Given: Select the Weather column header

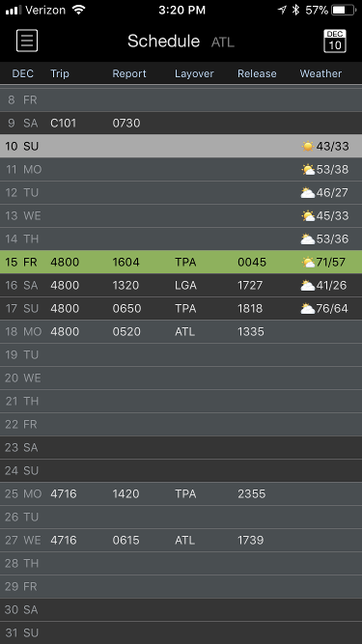Looking at the screenshot, I should click(x=320, y=73).
